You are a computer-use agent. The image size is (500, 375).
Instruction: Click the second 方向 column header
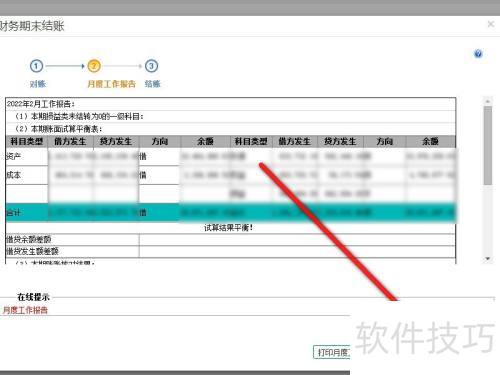385,141
